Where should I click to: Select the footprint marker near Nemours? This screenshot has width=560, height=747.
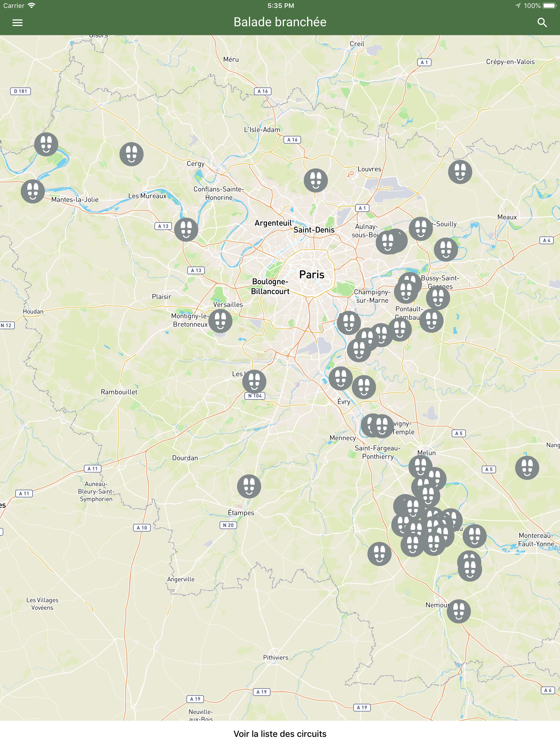(x=459, y=611)
